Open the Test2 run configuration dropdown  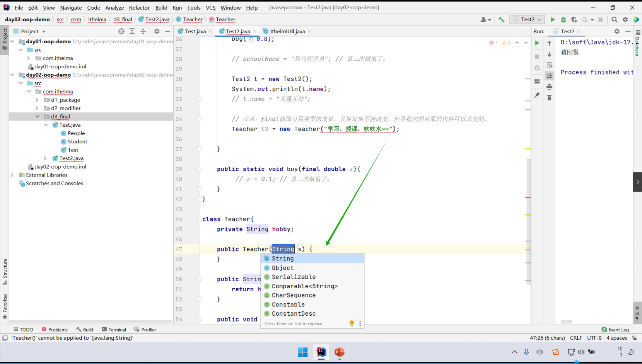(528, 20)
